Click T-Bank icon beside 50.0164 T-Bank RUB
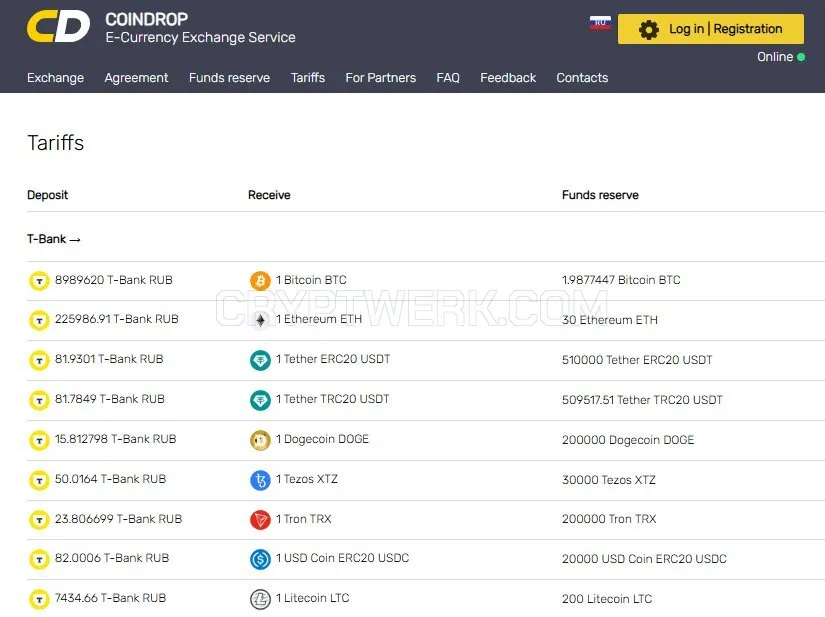 (39, 480)
